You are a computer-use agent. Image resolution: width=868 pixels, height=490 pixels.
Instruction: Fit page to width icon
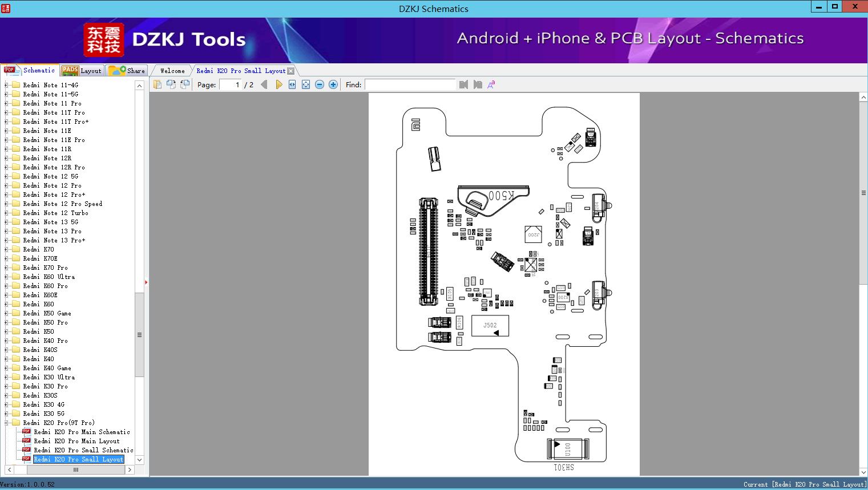click(x=292, y=84)
